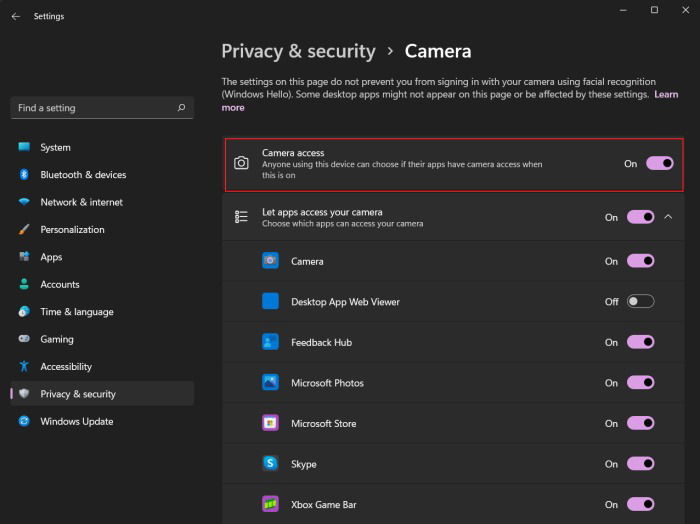Open Gaming settings in the sidebar
The image size is (700, 524).
[x=102, y=339]
